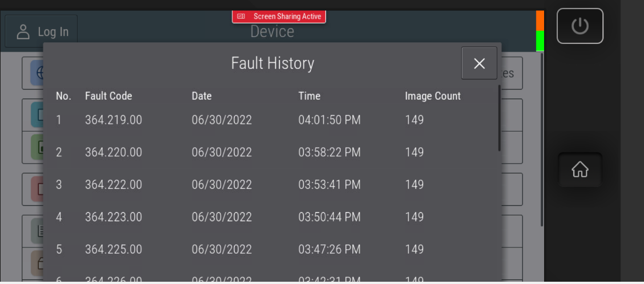Viewport: 644px width, 284px height.
Task: Select fault code 364.219.00
Action: [x=113, y=120]
